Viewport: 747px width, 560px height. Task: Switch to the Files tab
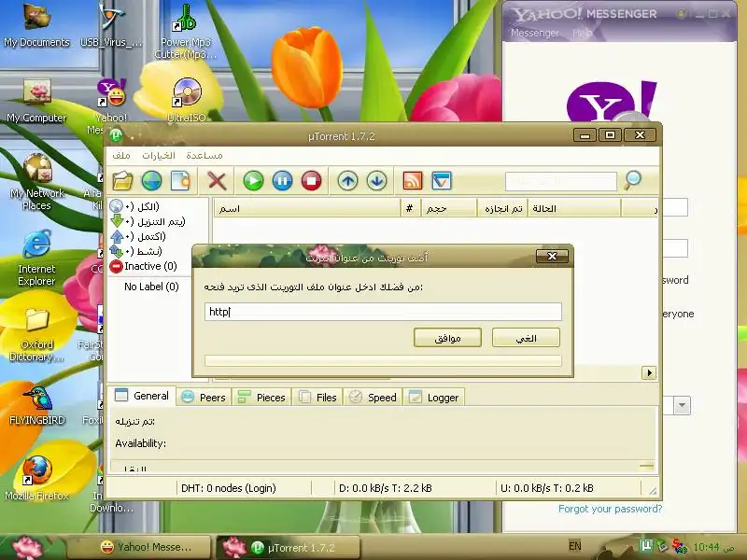point(317,398)
